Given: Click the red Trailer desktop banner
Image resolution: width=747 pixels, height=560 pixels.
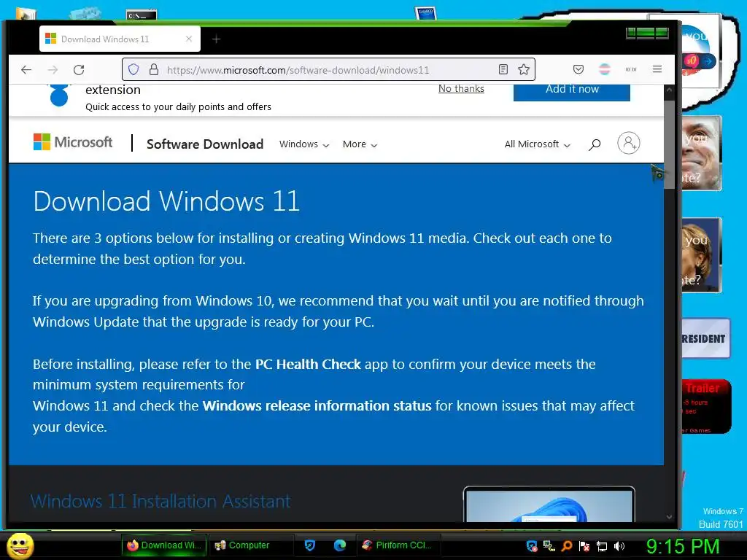Looking at the screenshot, I should point(706,407).
